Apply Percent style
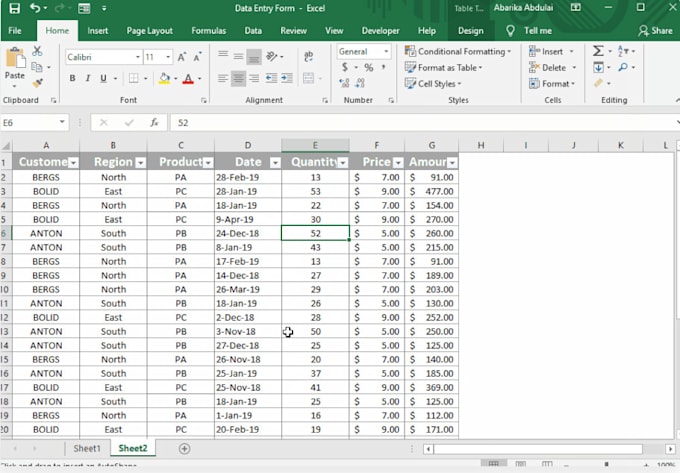Image resolution: width=680 pixels, height=473 pixels. point(369,67)
